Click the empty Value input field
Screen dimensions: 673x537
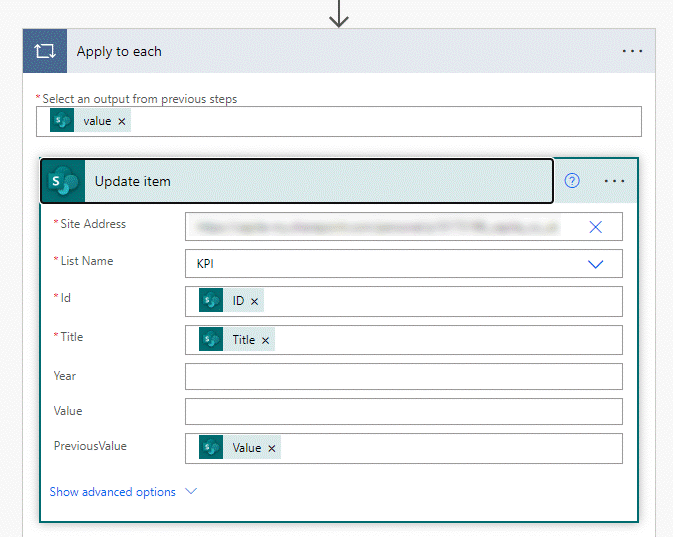(x=404, y=411)
